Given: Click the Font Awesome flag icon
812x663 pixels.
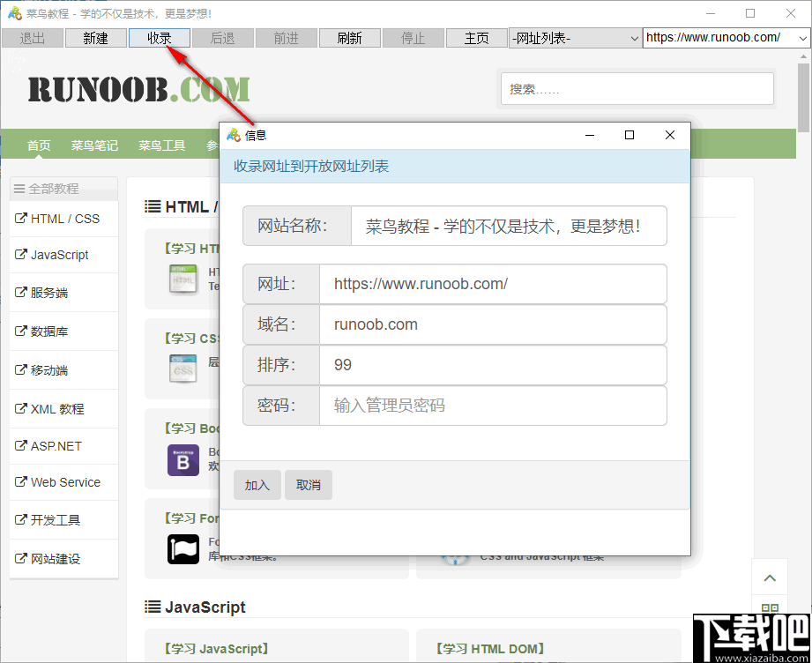Looking at the screenshot, I should (x=183, y=549).
